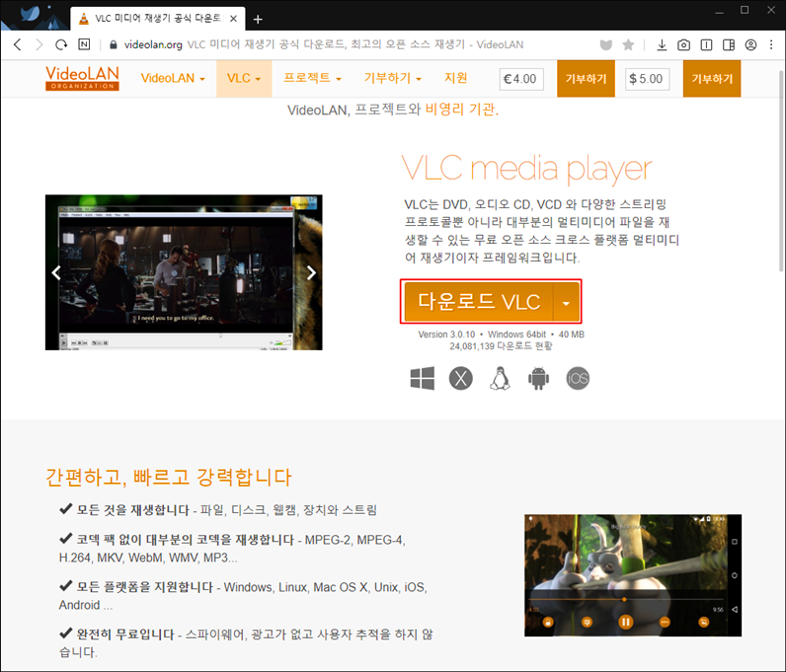Click the VideoLAN organization logo
This screenshot has height=672, width=786.
pyautogui.click(x=82, y=78)
